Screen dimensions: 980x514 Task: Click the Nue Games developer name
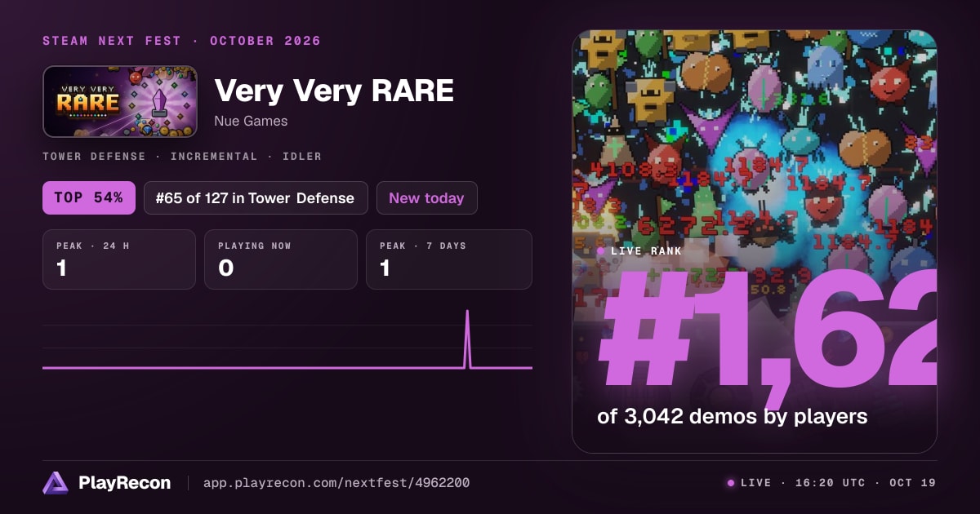251,121
